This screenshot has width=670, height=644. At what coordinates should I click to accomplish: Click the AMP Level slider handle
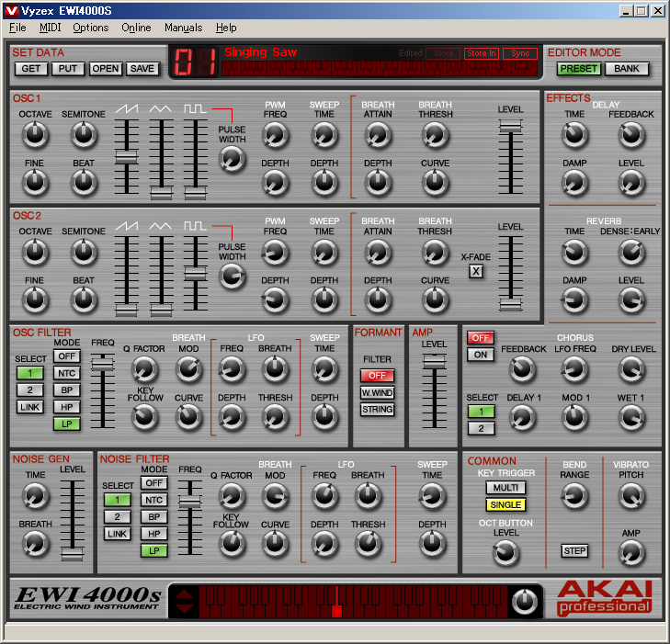pyautogui.click(x=428, y=363)
